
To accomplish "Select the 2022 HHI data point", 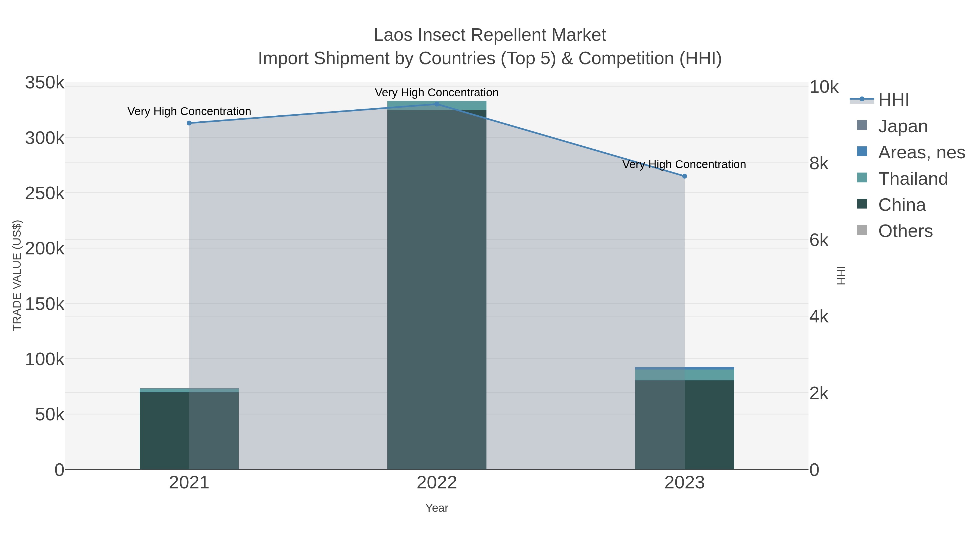I will [437, 104].
